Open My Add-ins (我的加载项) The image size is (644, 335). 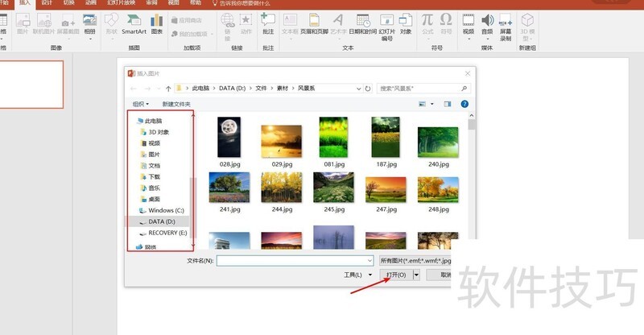click(192, 34)
